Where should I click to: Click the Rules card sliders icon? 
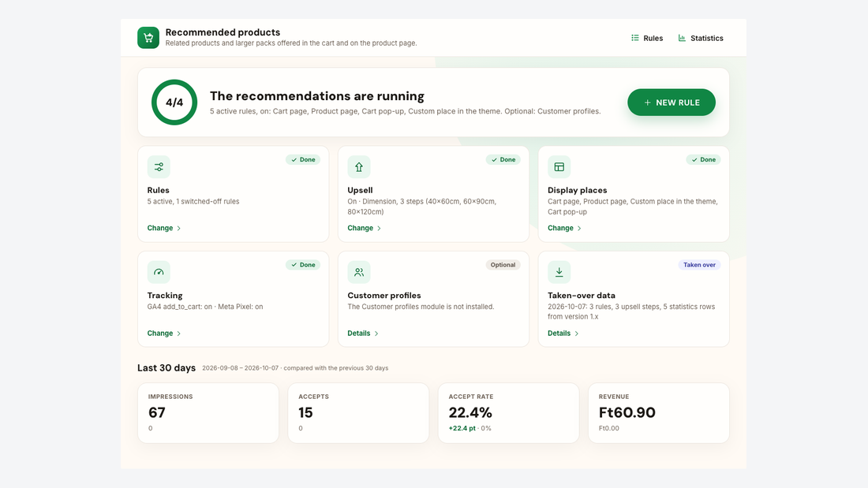159,166
